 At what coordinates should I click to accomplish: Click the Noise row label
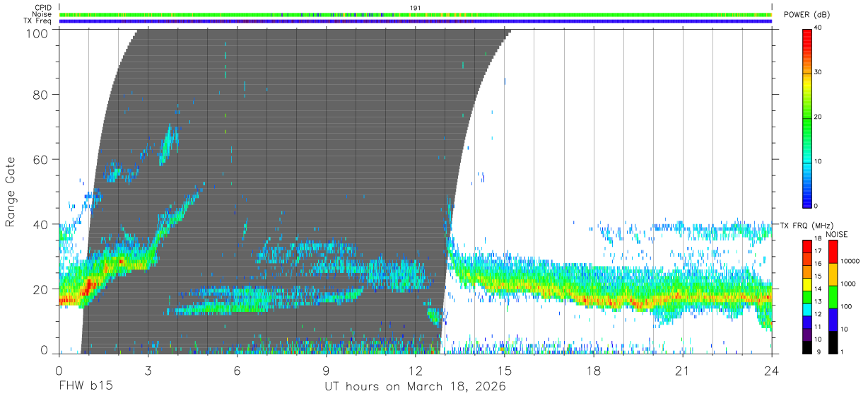click(x=42, y=14)
